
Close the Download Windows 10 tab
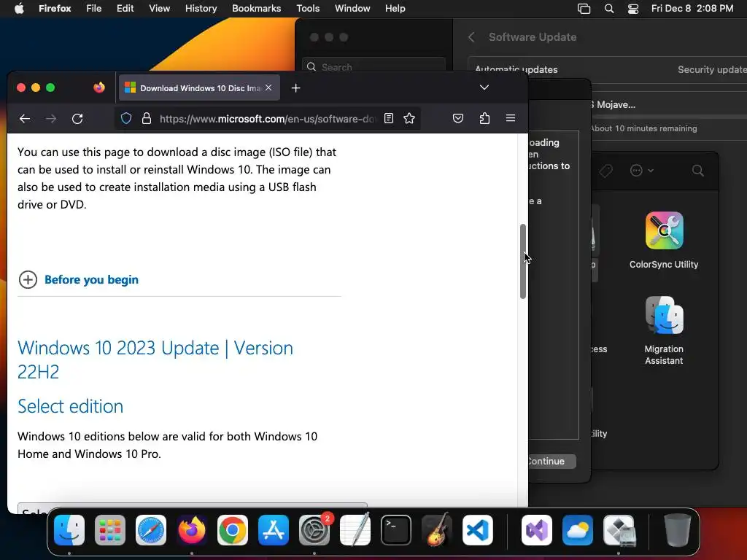268,87
